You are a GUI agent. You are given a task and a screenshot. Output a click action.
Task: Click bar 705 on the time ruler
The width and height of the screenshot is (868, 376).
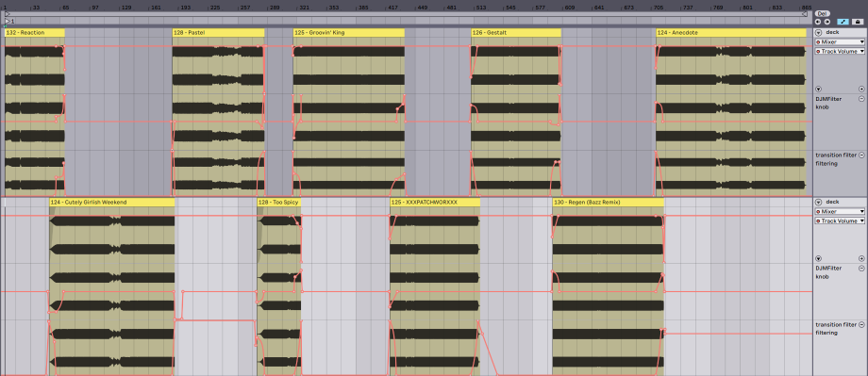coord(659,8)
